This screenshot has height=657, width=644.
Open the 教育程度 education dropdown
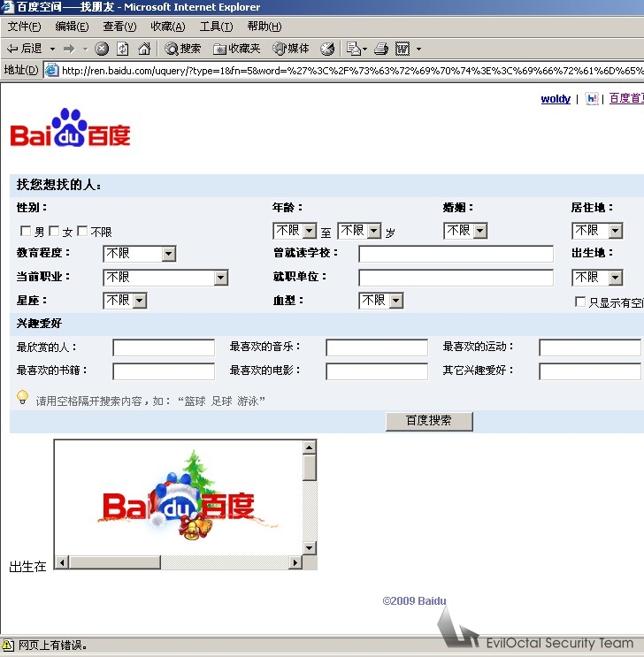coord(139,254)
